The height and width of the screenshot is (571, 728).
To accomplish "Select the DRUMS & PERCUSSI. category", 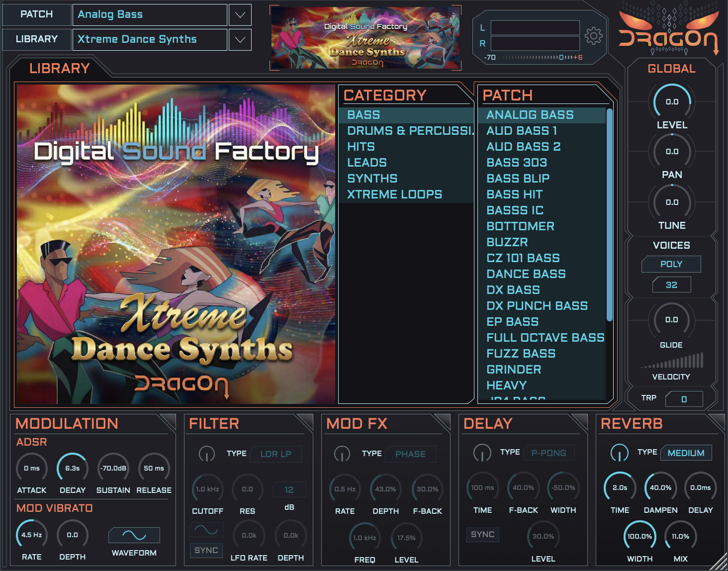I will (406, 131).
